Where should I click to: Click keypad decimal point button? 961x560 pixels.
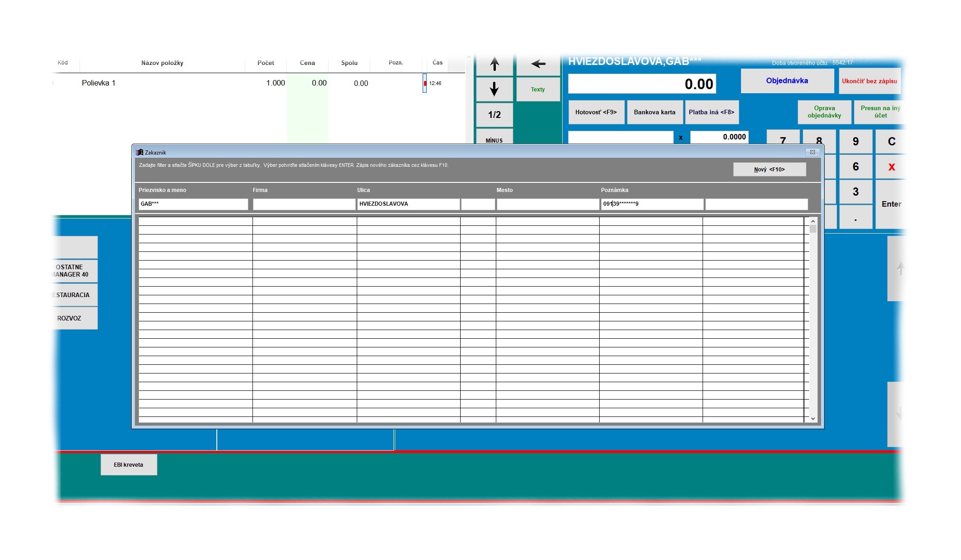click(x=855, y=218)
